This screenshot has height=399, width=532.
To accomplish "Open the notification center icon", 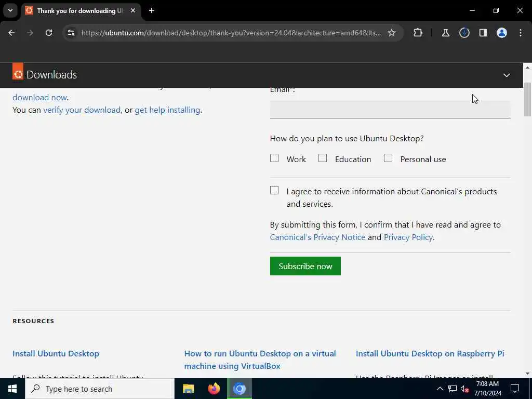I will [515, 389].
